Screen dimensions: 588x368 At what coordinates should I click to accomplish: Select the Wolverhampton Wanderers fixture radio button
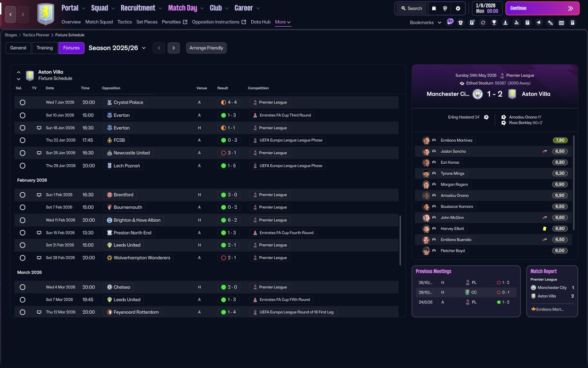[x=23, y=258]
